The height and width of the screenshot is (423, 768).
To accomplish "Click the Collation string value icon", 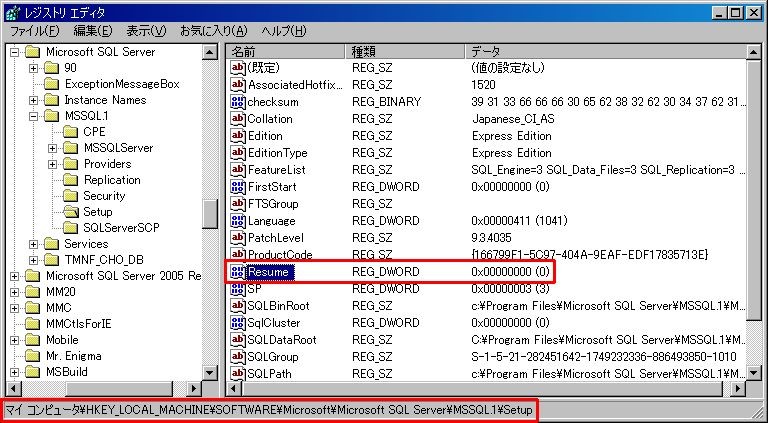I will (238, 119).
